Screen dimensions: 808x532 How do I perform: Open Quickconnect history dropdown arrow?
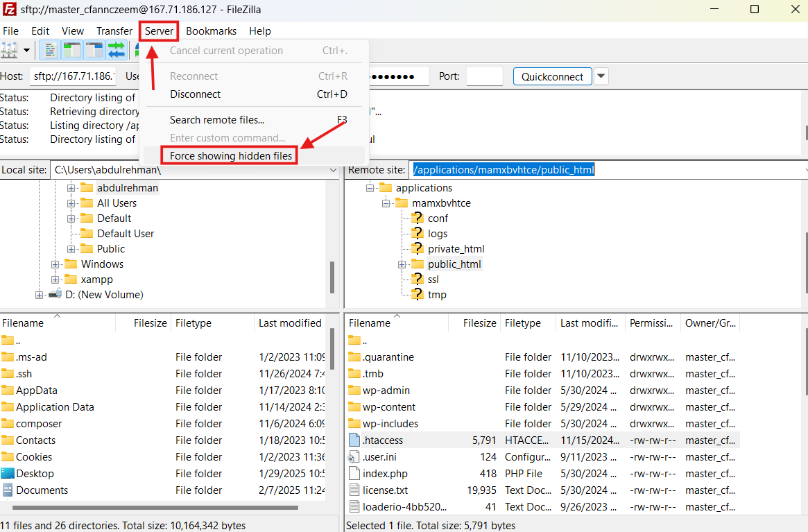pyautogui.click(x=601, y=76)
